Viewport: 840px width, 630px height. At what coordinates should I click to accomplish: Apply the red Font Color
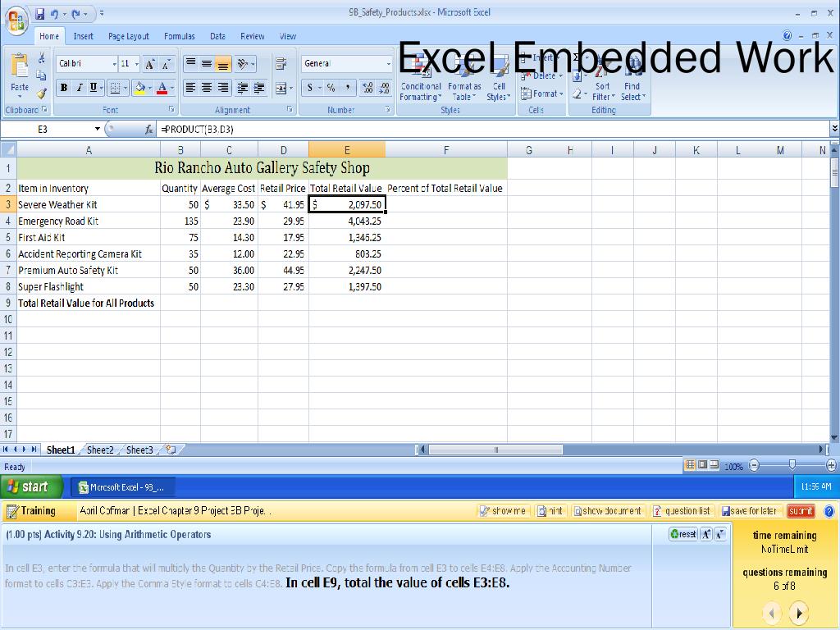[162, 87]
